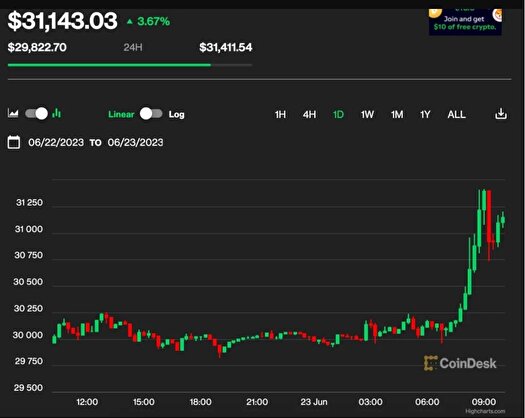525x418 pixels.
Task: Select the candlestick chart icon
Action: (57, 113)
